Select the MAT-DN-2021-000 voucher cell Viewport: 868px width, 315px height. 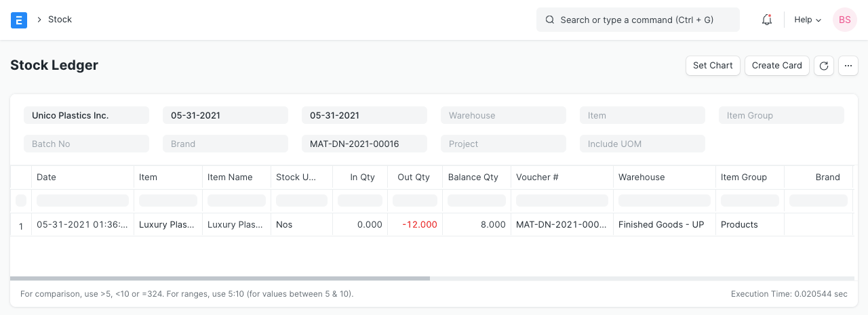(561, 224)
